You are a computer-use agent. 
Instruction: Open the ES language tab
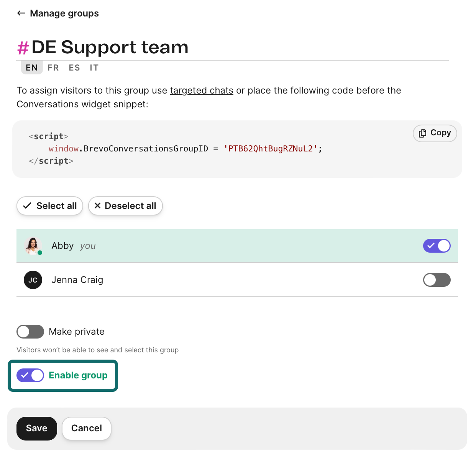[x=74, y=67]
